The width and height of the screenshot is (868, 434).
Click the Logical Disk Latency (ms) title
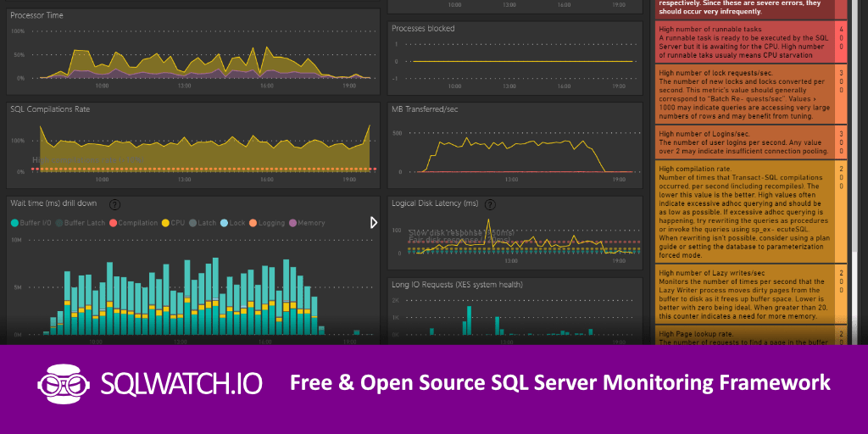435,203
